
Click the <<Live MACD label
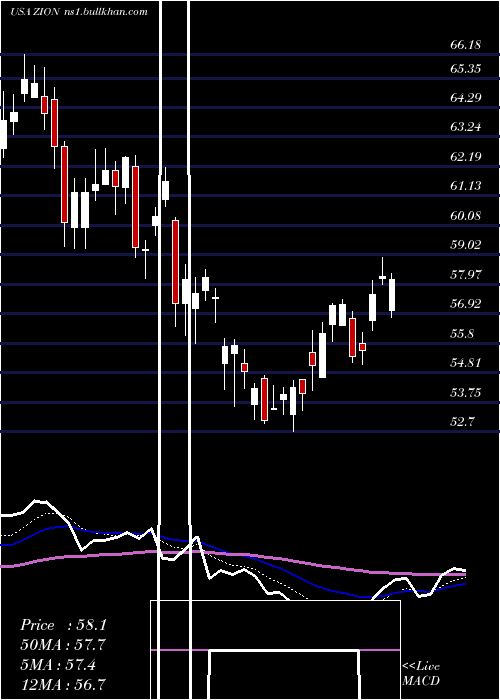421,673
